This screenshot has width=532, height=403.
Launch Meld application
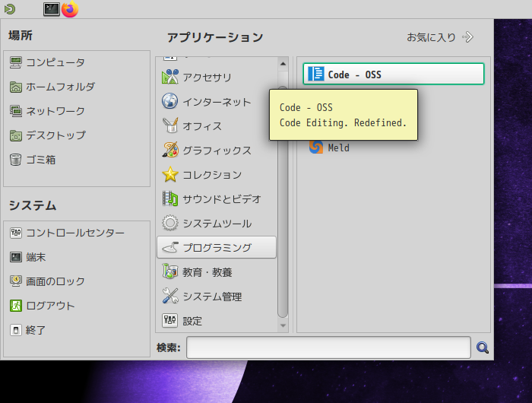[x=393, y=148]
